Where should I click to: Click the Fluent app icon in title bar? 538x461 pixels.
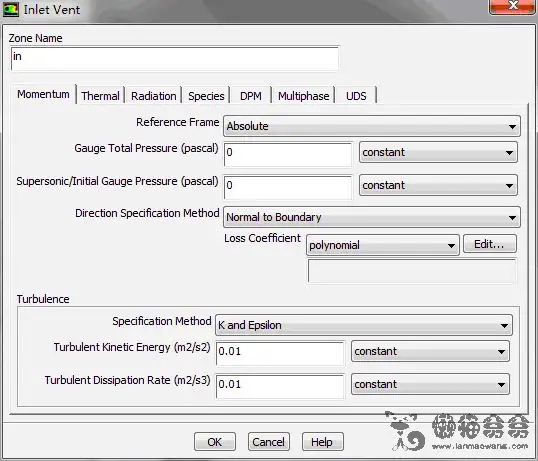click(x=11, y=9)
